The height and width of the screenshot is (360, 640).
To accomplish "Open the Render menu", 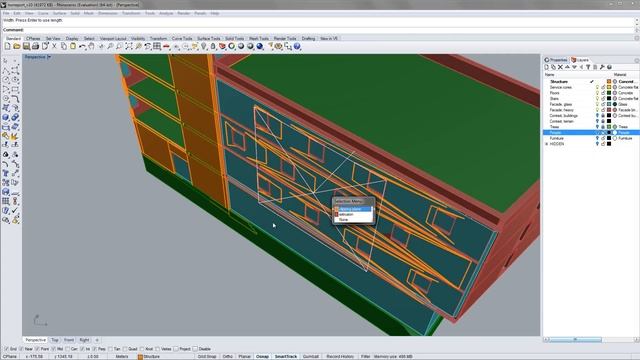I will tap(184, 13).
